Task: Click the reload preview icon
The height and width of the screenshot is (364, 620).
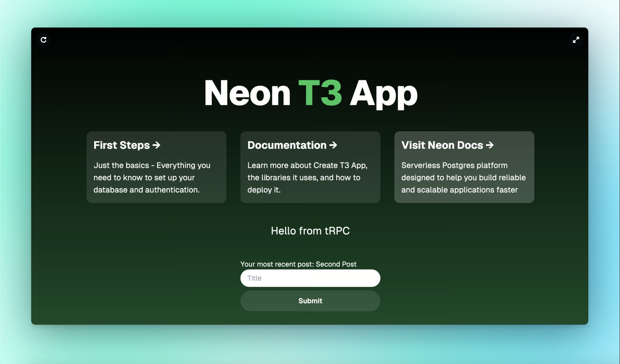Action: pyautogui.click(x=43, y=40)
